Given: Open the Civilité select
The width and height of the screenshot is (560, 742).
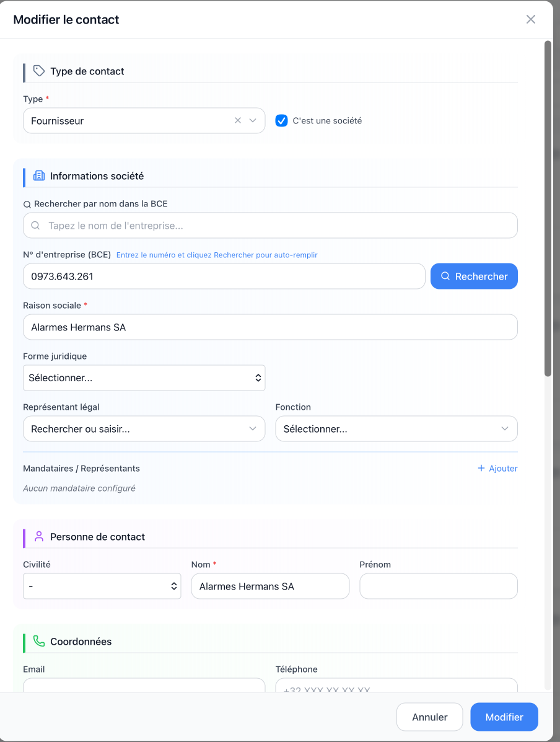Looking at the screenshot, I should coord(102,586).
